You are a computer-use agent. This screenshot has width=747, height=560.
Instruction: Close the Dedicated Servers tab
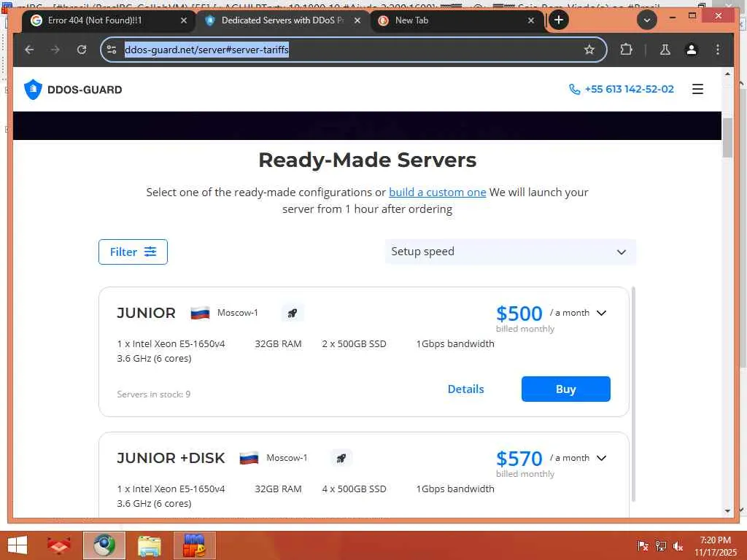point(357,20)
